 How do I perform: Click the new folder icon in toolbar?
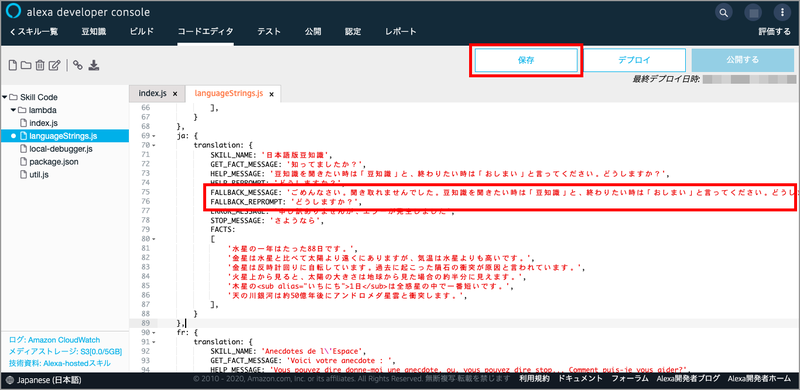26,65
